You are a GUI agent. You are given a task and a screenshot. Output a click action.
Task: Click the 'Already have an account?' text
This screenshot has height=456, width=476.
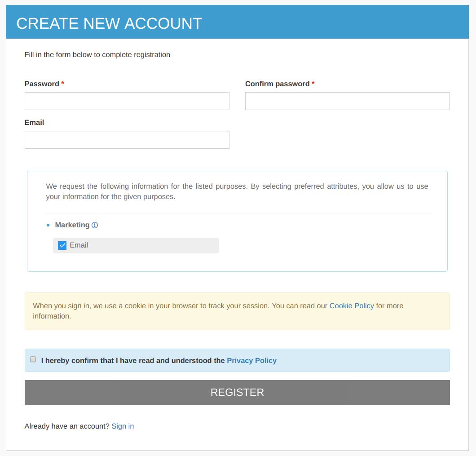click(67, 426)
